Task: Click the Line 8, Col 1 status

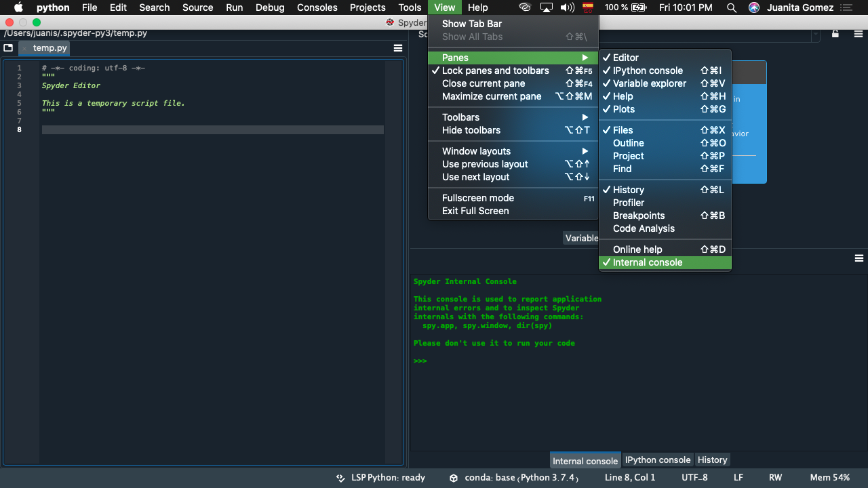Action: coord(630,478)
